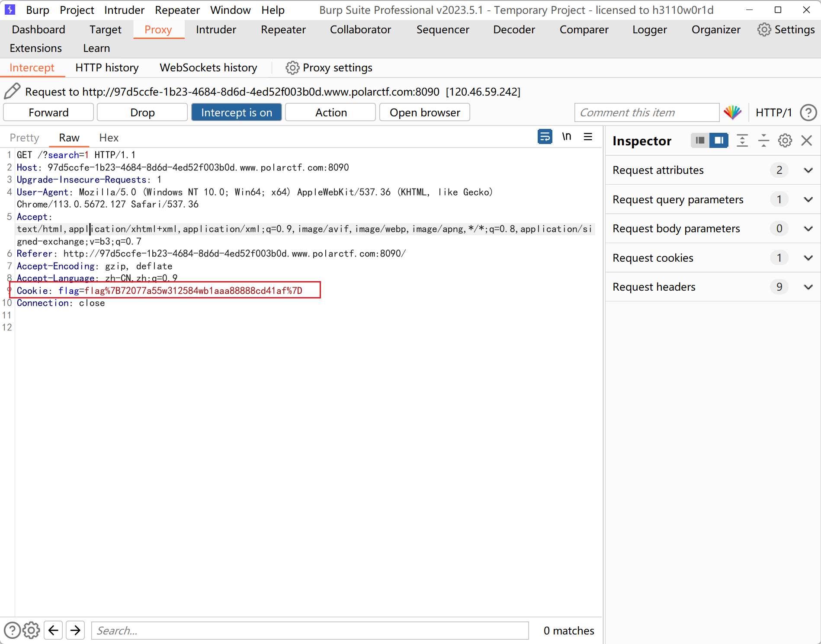This screenshot has width=821, height=644.
Task: Open the Comparer tab
Action: click(x=584, y=29)
